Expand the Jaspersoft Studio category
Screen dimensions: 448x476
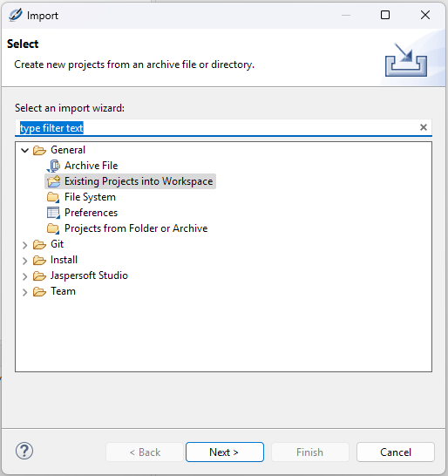25,276
